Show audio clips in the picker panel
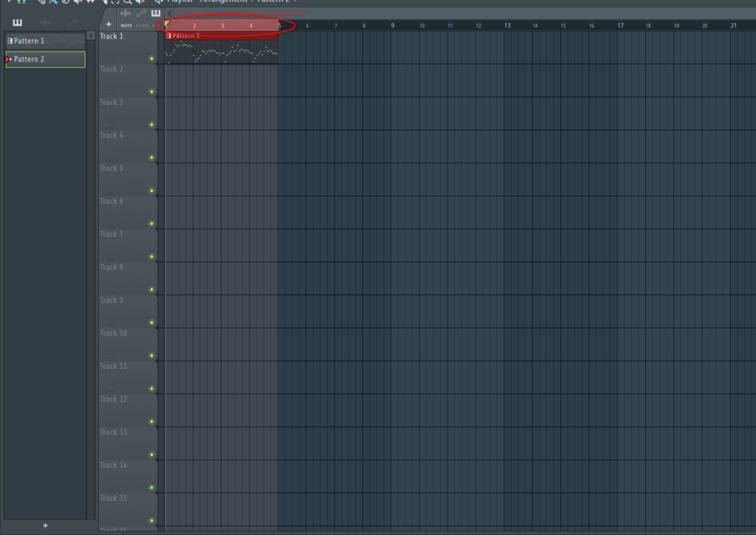Image resolution: width=756 pixels, height=535 pixels. click(x=44, y=22)
